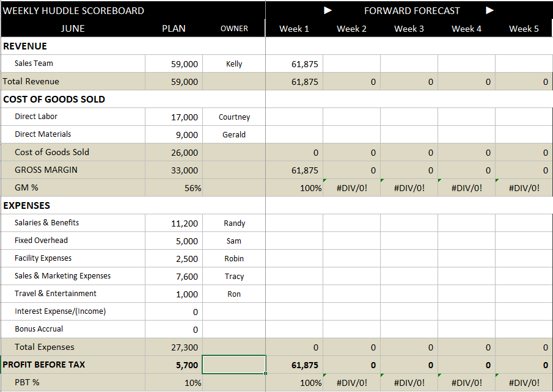Viewport: 553px width, 392px height.
Task: Select the Fixed Overhead row label
Action: (x=73, y=241)
